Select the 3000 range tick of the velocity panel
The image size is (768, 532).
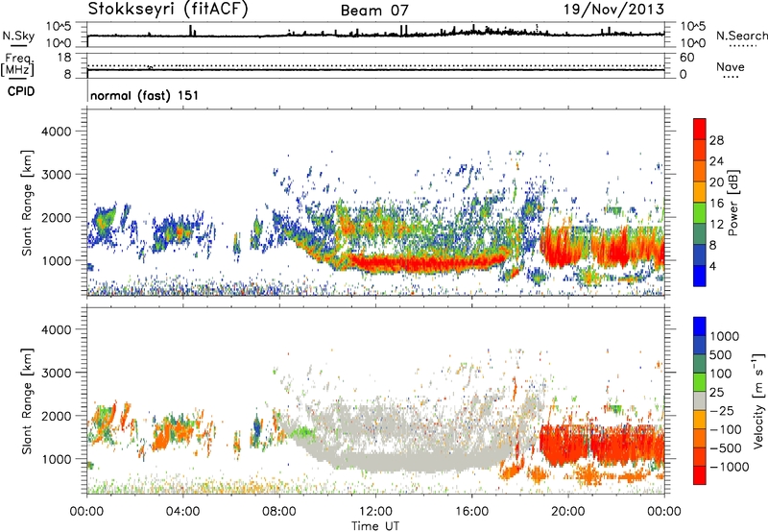click(x=57, y=373)
